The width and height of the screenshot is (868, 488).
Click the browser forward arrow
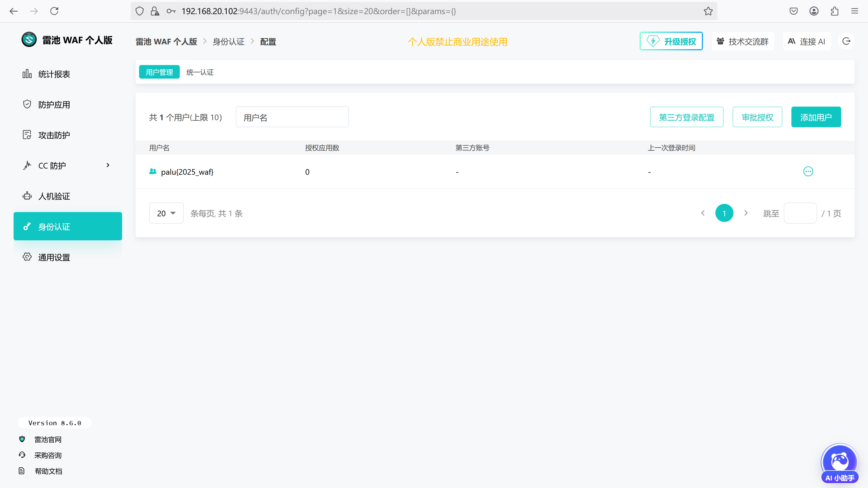[x=34, y=11]
